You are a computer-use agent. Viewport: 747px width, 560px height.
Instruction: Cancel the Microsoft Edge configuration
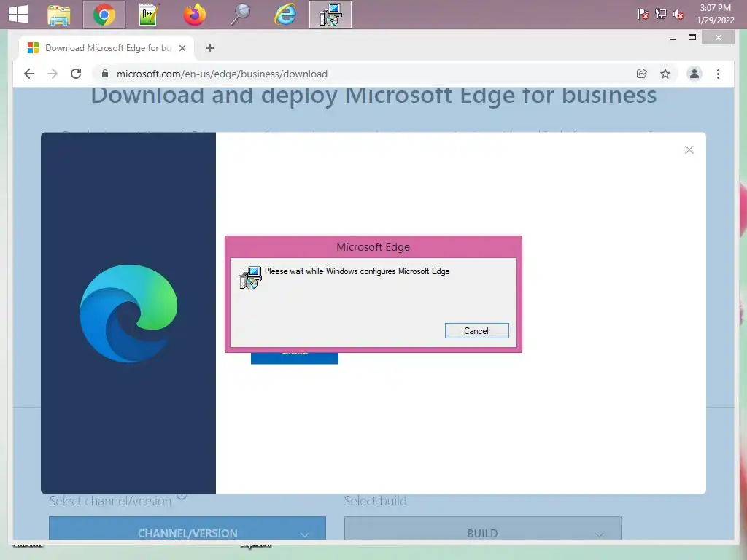pos(476,331)
